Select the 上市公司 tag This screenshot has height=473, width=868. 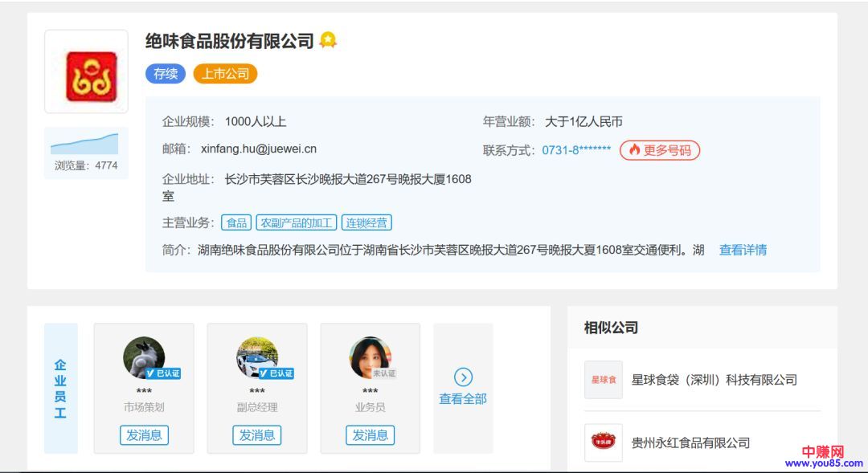coord(225,74)
